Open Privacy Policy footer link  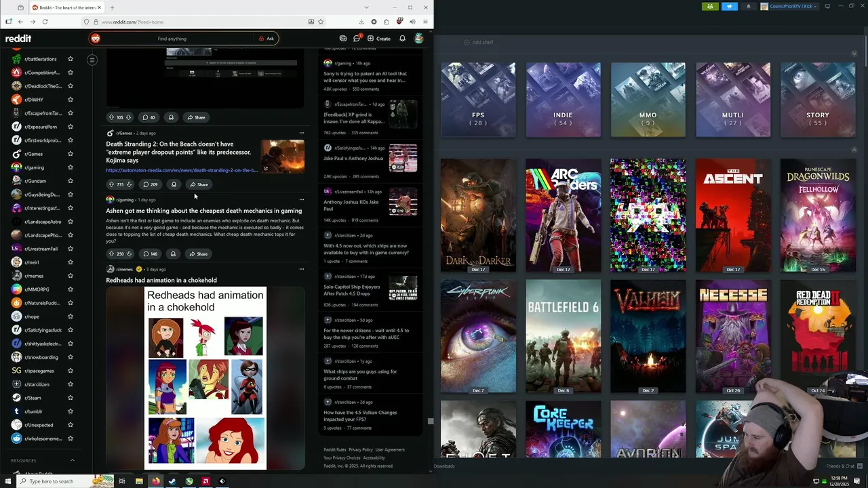361,449
